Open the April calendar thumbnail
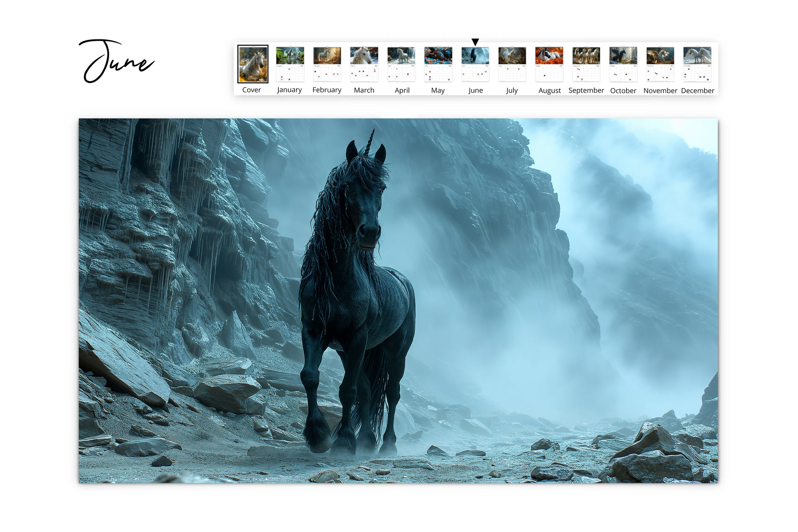Viewport: 798px width, 532px height. pyautogui.click(x=401, y=64)
